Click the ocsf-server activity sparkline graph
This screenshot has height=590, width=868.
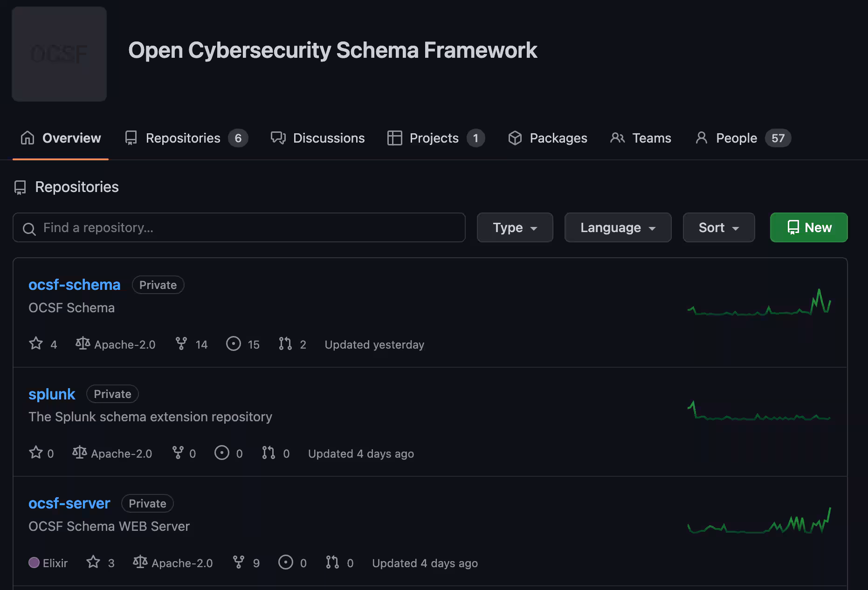(x=759, y=522)
